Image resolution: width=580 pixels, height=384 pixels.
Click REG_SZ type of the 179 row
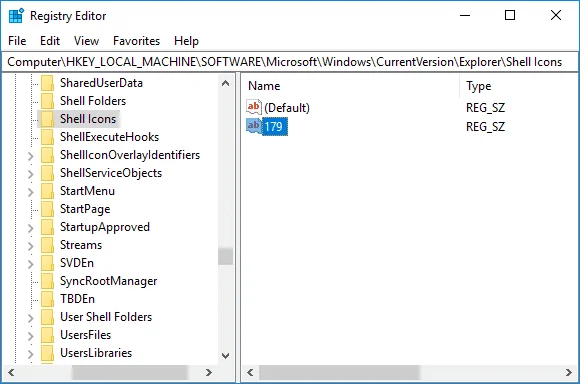[x=485, y=127]
